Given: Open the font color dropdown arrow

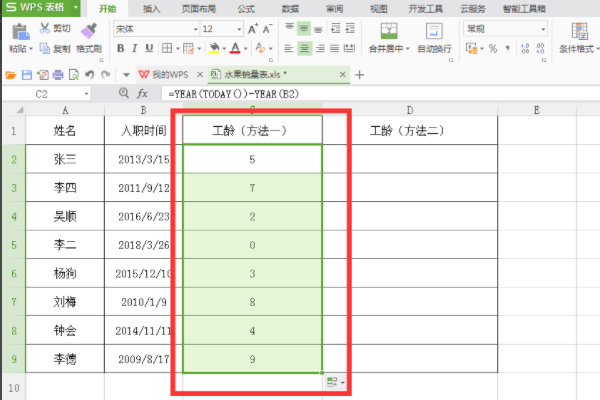Looking at the screenshot, I should (x=246, y=49).
